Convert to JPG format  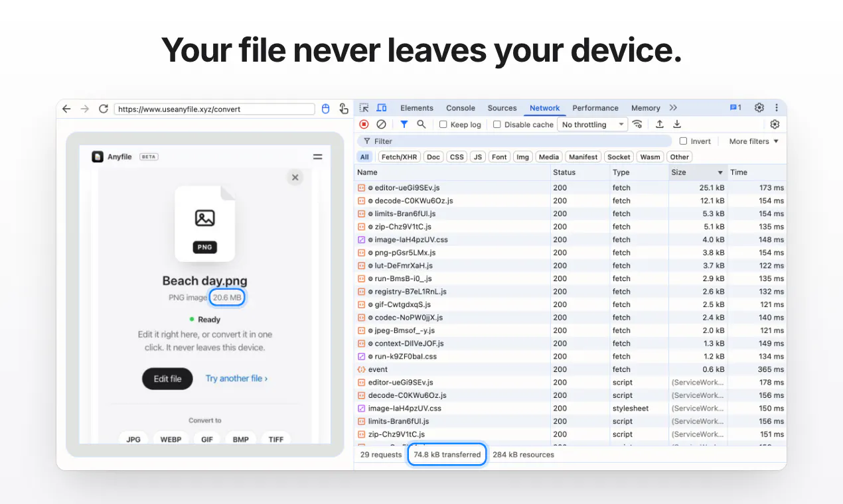click(x=133, y=439)
